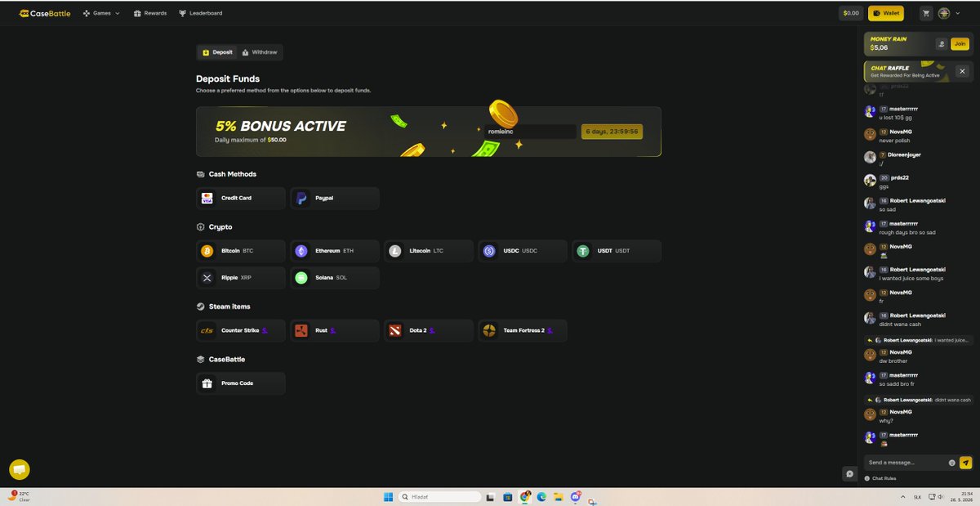Choose USDC deposit option
980x506 pixels.
(523, 251)
